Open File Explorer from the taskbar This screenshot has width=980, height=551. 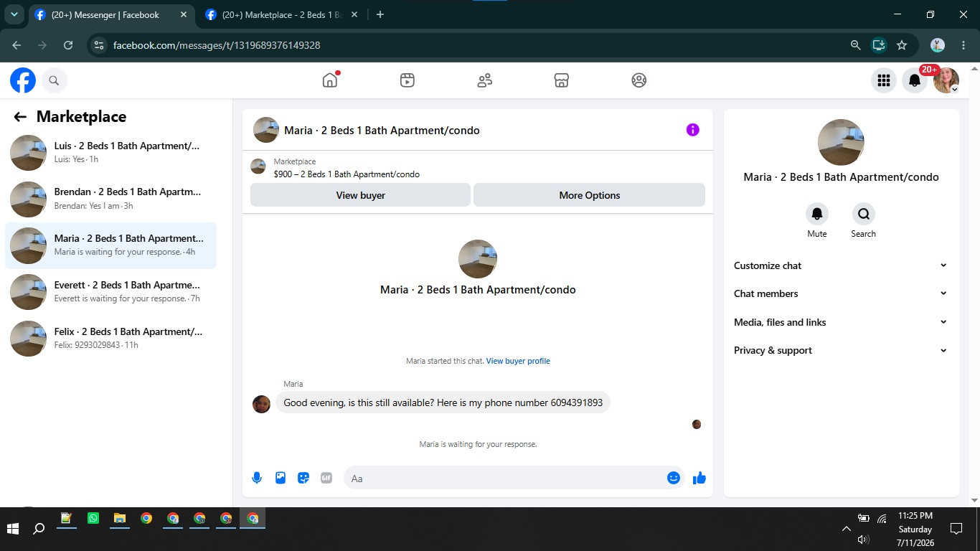[120, 518]
